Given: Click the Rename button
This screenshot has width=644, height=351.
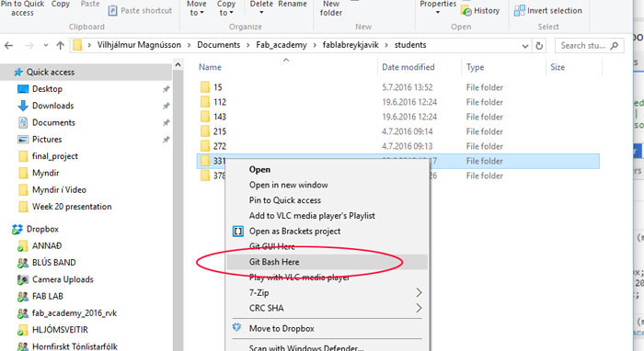Looking at the screenshot, I should click(x=293, y=4).
